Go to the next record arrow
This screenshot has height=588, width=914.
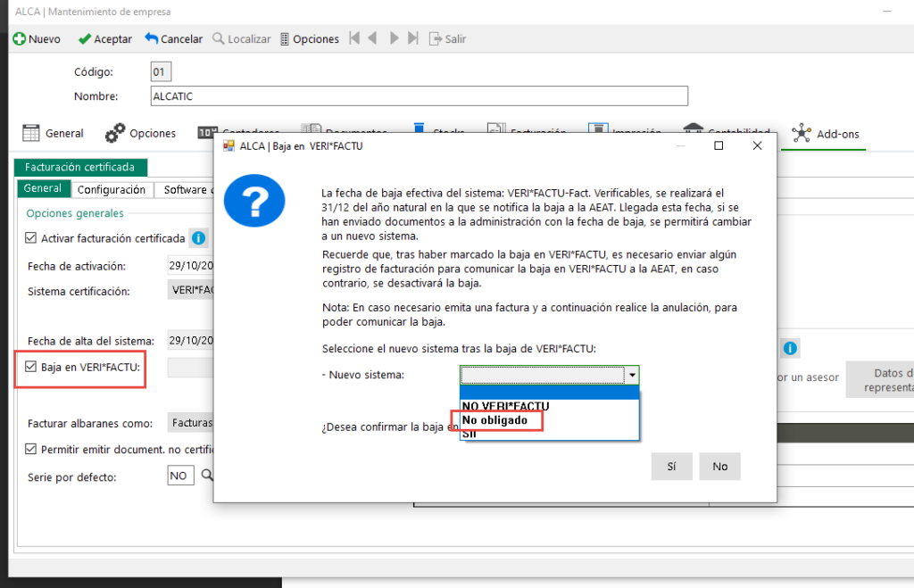coord(394,38)
